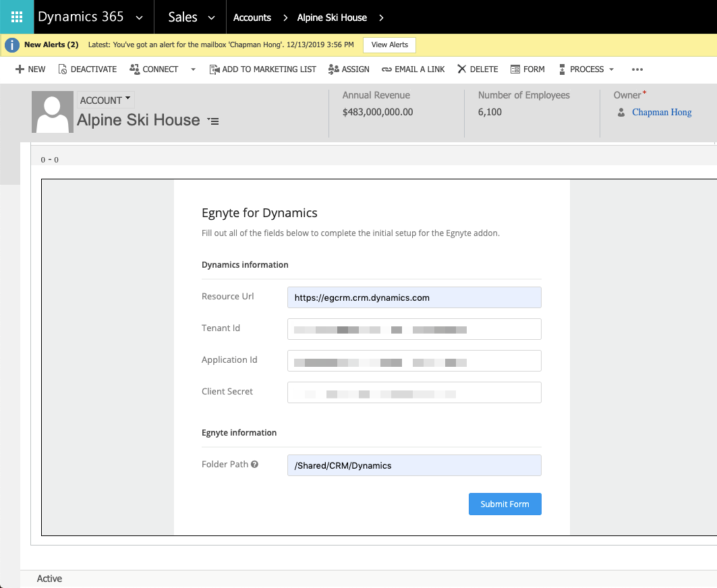The width and height of the screenshot is (717, 588).
Task: Click the CONNECT command
Action: click(x=154, y=69)
